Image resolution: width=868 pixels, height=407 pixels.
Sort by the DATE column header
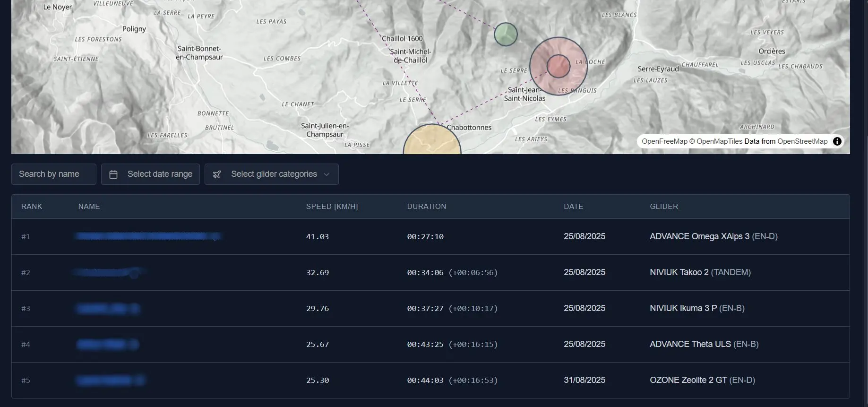pos(573,207)
